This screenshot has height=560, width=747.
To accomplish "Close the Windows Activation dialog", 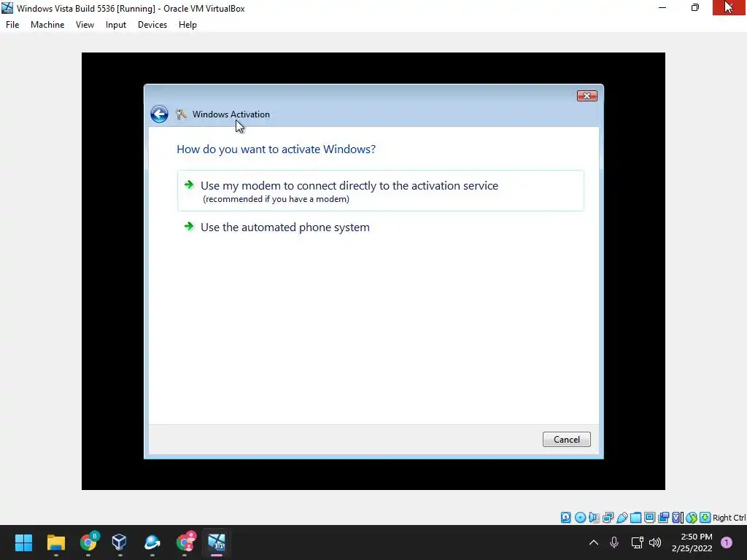I will [587, 96].
